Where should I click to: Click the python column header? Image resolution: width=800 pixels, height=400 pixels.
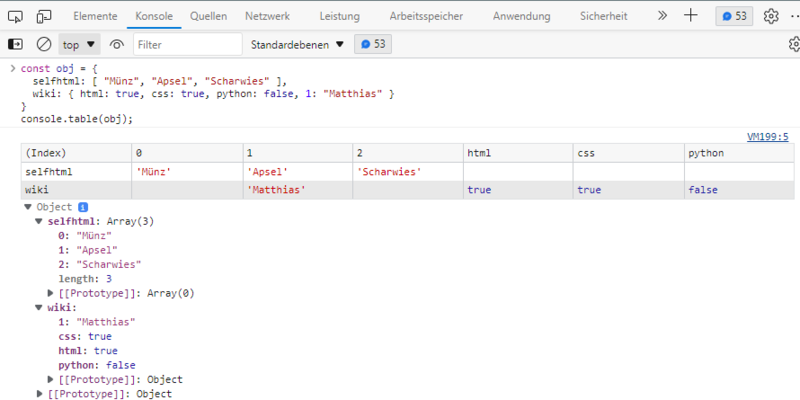point(739,153)
